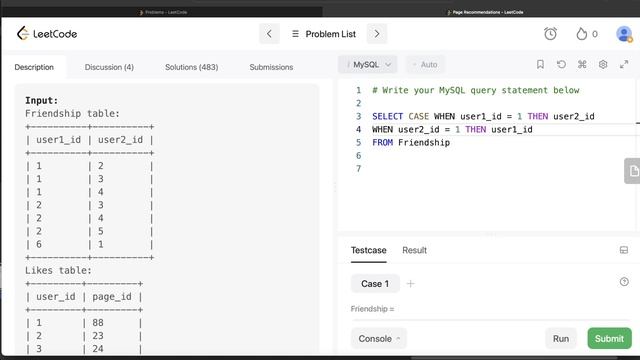This screenshot has height=360, width=640.
Task: Open keyboard shortcuts command icon
Action: (582, 64)
